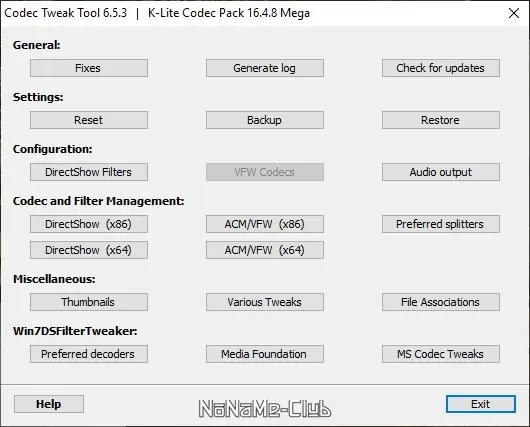The height and width of the screenshot is (427, 530).
Task: Open Various Tweaks
Action: coord(265,302)
